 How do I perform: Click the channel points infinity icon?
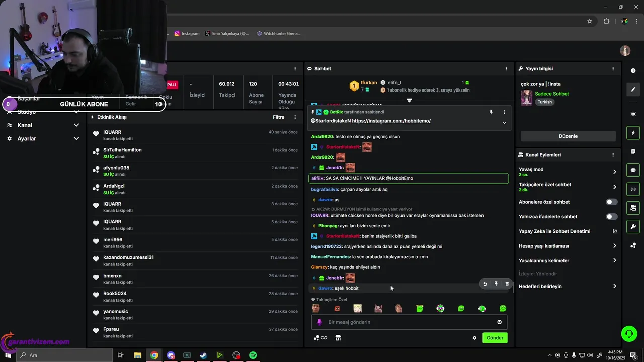point(320,338)
